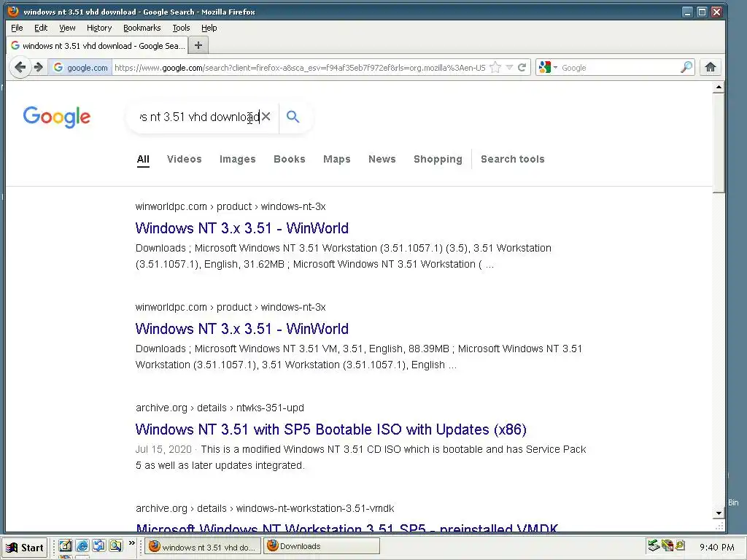Click the 9:40 PM taskbar clock
This screenshot has height=560, width=747.
click(716, 548)
